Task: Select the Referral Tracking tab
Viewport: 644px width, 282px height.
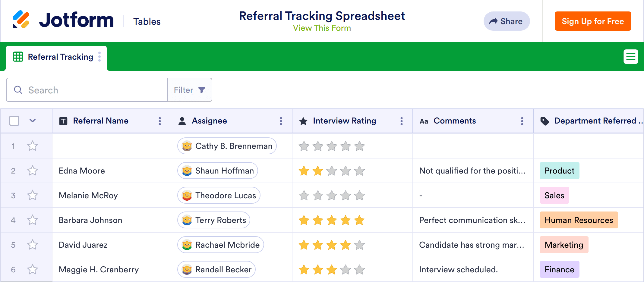Action: pos(60,57)
